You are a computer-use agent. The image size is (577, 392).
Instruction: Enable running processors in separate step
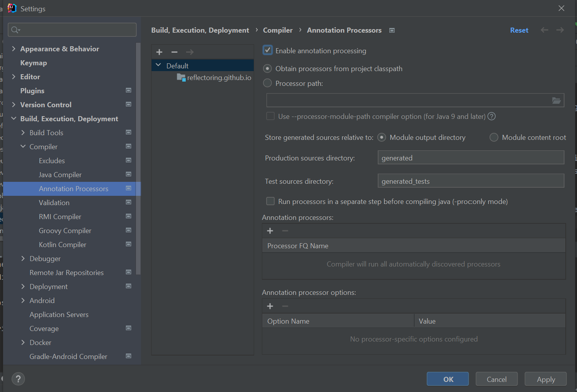[270, 201]
